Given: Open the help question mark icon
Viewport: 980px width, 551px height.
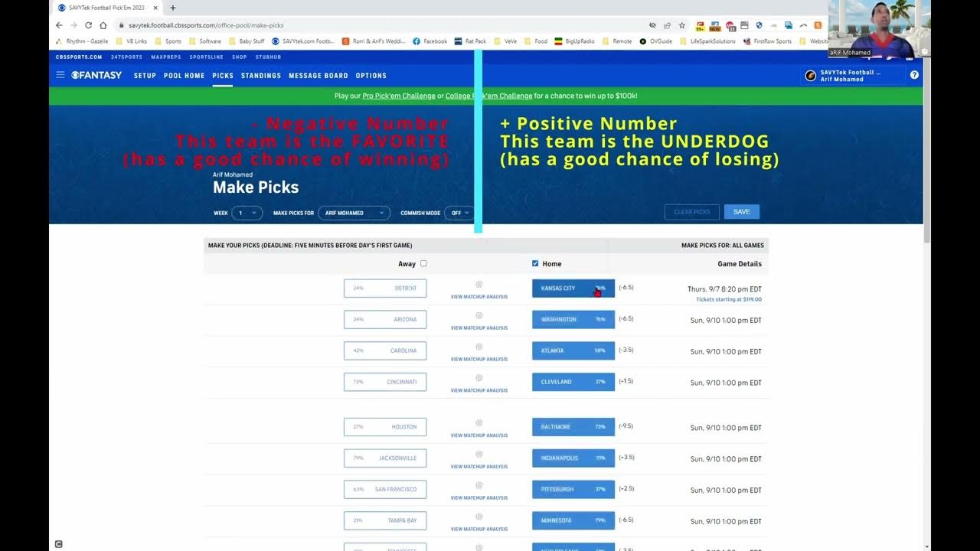Looking at the screenshot, I should click(x=914, y=75).
